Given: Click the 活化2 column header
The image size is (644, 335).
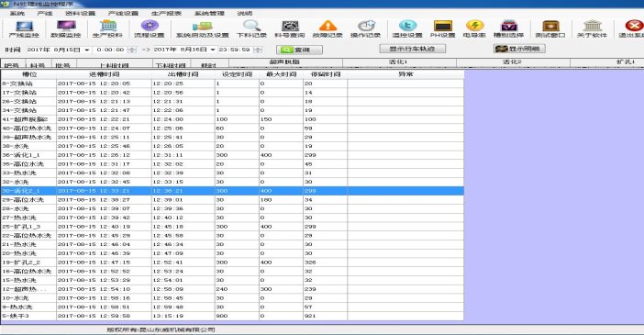Looking at the screenshot, I should (x=512, y=62).
